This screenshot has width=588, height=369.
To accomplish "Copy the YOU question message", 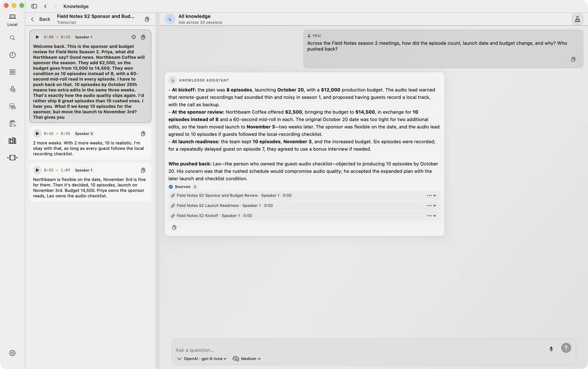I will 573,60.
